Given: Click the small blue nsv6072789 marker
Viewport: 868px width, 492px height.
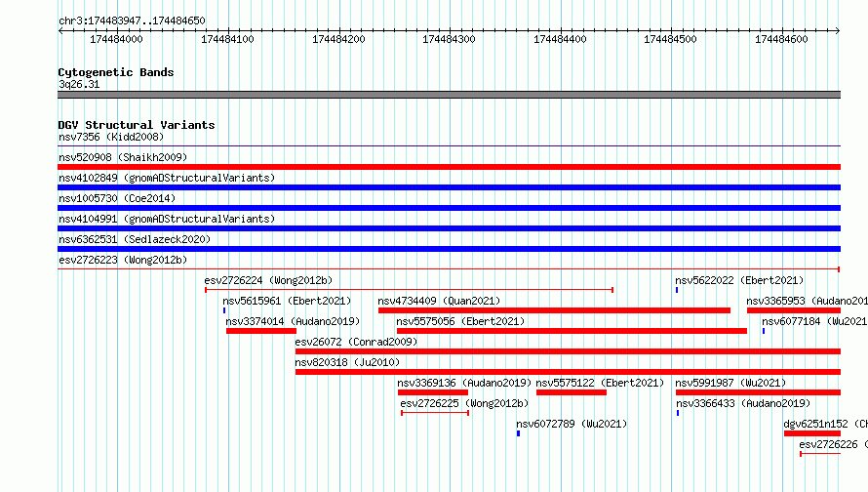Looking at the screenshot, I should pyautogui.click(x=518, y=433).
